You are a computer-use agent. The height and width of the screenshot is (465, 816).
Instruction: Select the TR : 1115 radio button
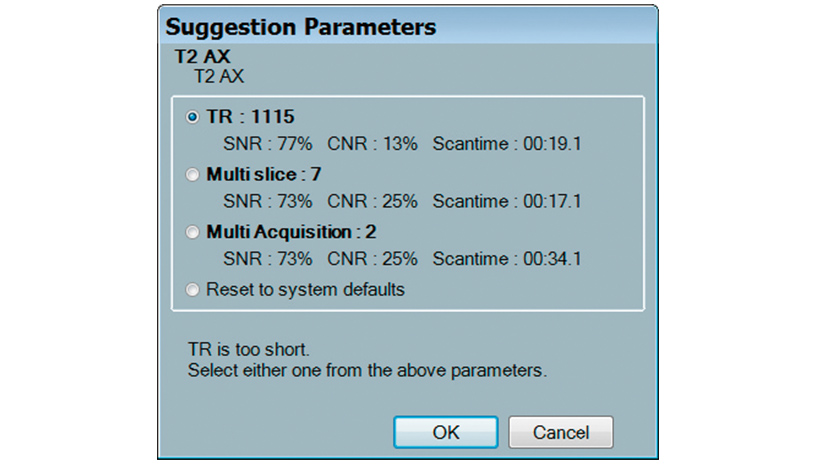click(193, 117)
